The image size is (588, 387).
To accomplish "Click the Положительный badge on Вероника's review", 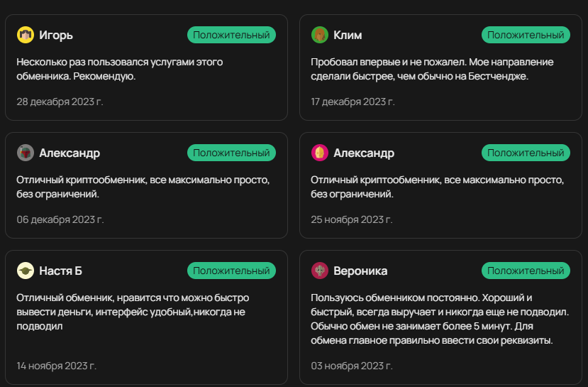I will click(x=526, y=271).
